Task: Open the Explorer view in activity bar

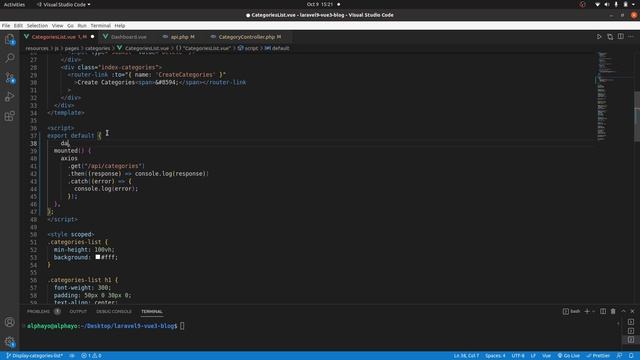Action: [10, 40]
